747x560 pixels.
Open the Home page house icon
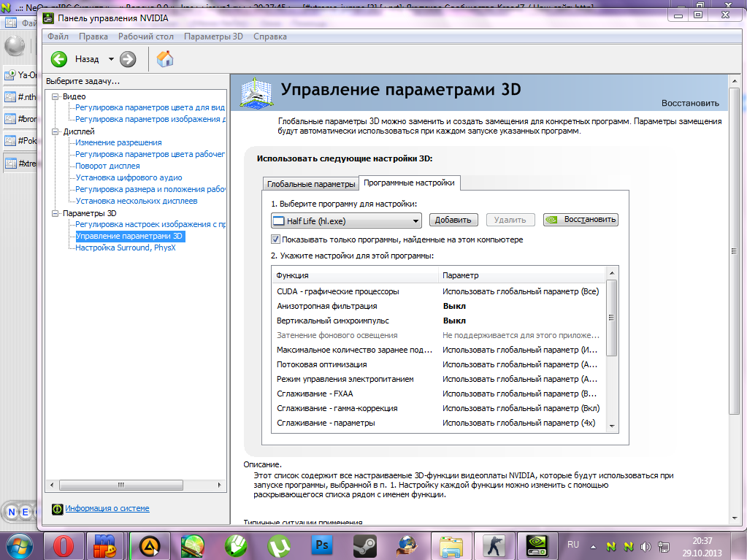click(x=165, y=59)
